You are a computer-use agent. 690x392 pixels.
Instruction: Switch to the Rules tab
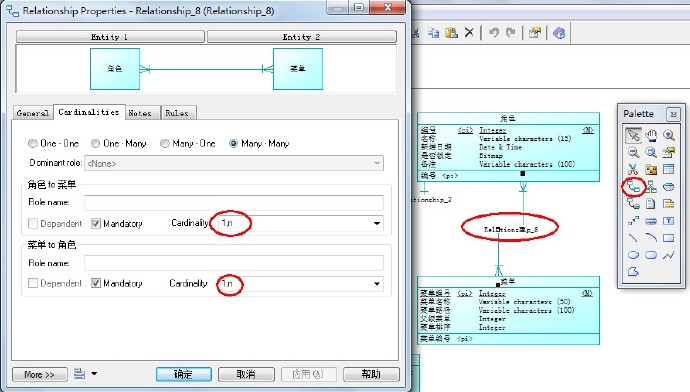click(177, 113)
